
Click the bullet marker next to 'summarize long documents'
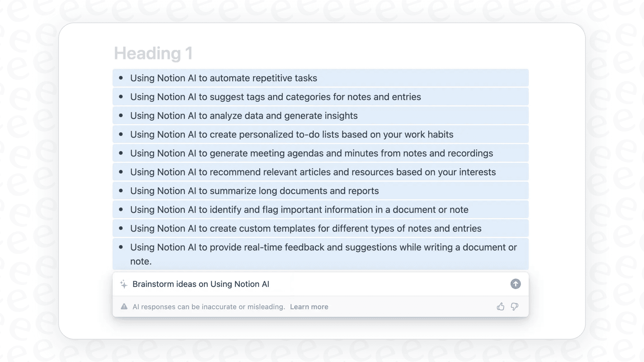[122, 191]
